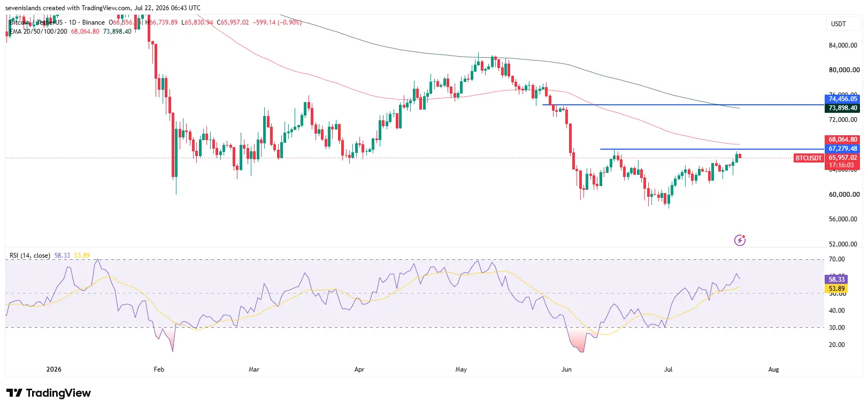This screenshot has height=409, width=868.
Task: Click the purple 58.33 RSI label
Action: point(836,279)
